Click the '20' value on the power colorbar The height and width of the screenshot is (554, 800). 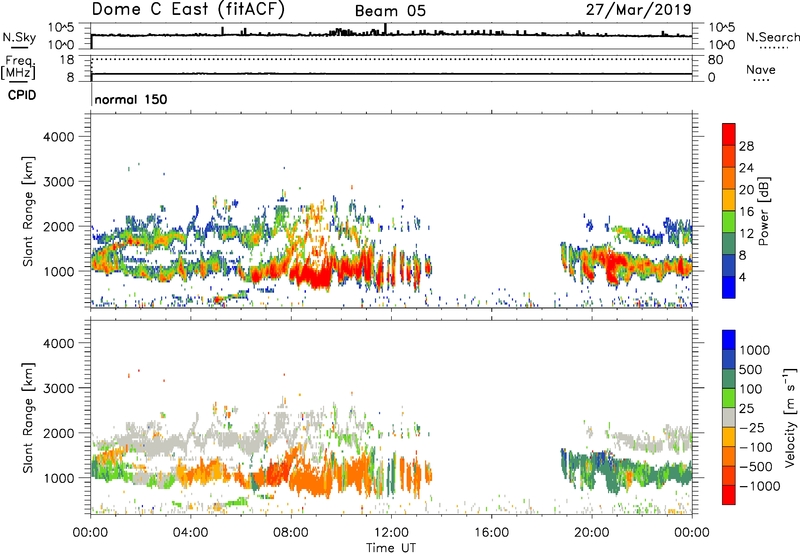tap(746, 190)
